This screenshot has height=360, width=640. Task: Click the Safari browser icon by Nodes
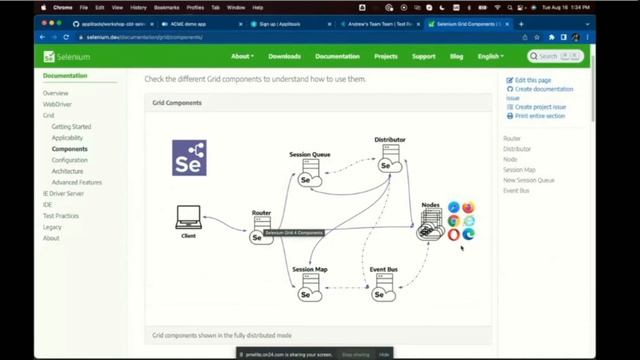pos(453,207)
